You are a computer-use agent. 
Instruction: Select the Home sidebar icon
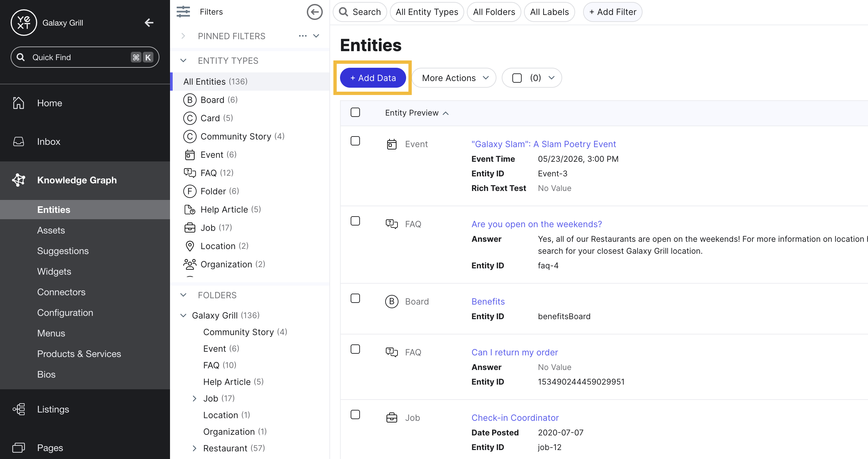(x=19, y=103)
